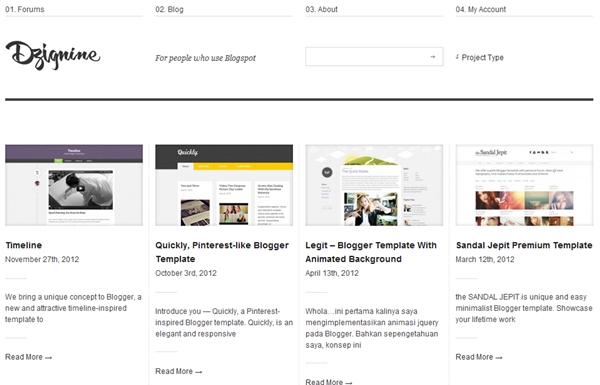Open the Sandal Jepit template thumbnail
This screenshot has width=600, height=385.
pos(524,185)
